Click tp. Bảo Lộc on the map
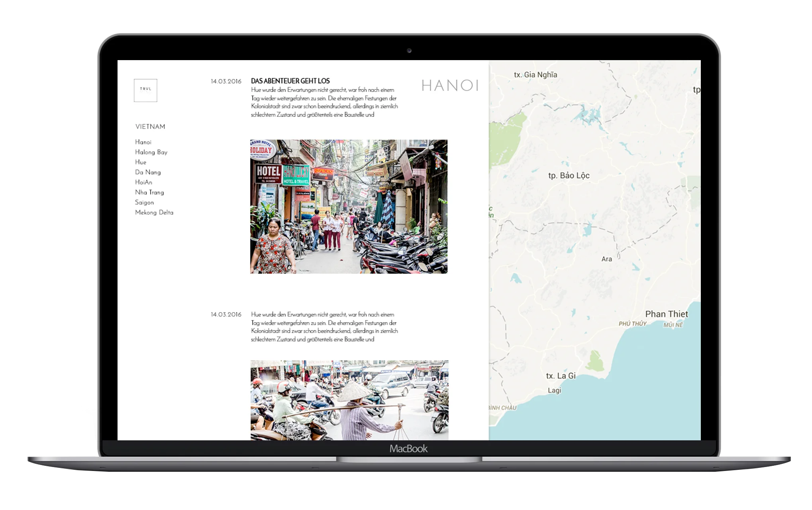Screen dimensions: 812x510 click(x=569, y=176)
